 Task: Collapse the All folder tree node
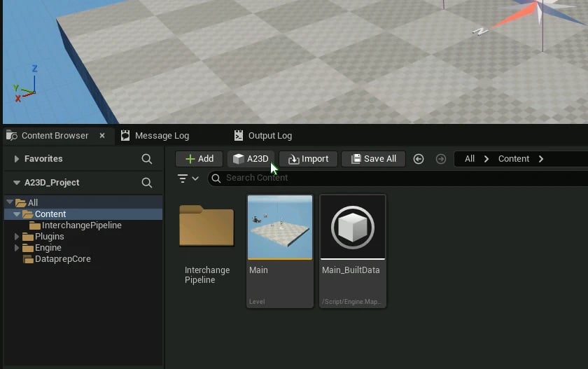click(x=10, y=202)
